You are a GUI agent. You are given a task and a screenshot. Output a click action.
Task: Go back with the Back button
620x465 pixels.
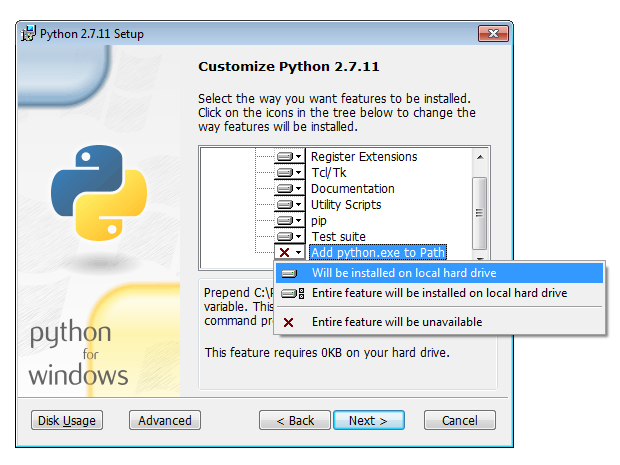(x=295, y=420)
